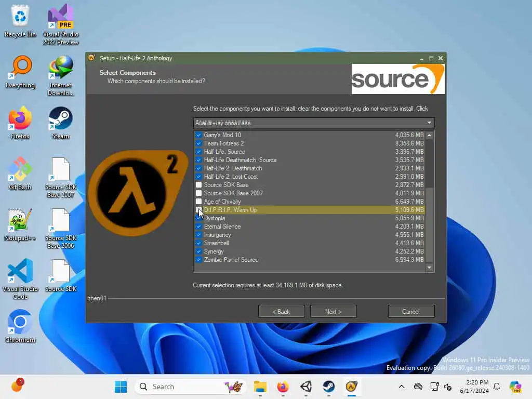Open the widgets icon with badge
Viewport: 532px width, 399px height.
coord(17,386)
